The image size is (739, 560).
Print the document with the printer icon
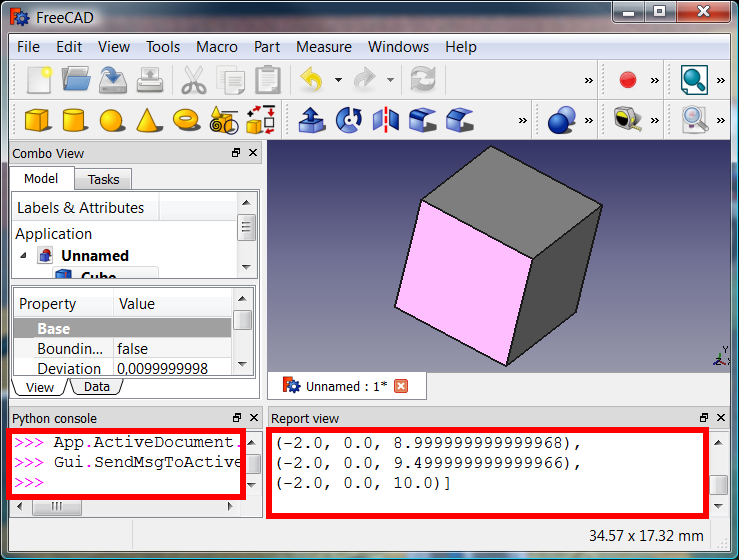(150, 80)
